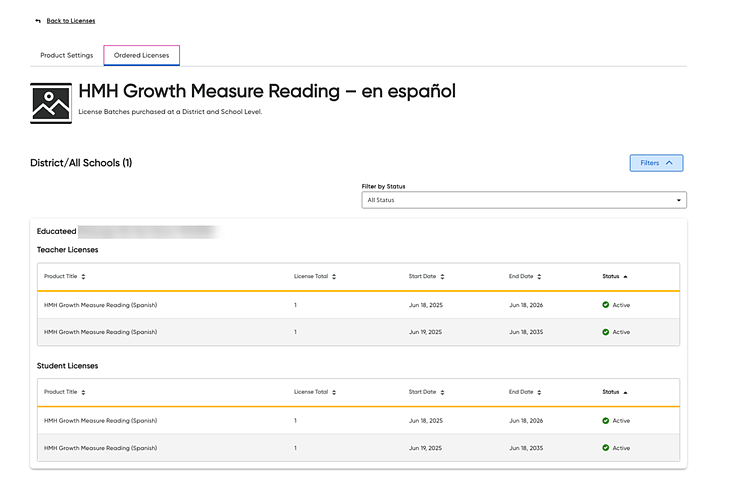Collapse the Filters button
Viewport: 742px width, 498px height.
pyautogui.click(x=656, y=163)
